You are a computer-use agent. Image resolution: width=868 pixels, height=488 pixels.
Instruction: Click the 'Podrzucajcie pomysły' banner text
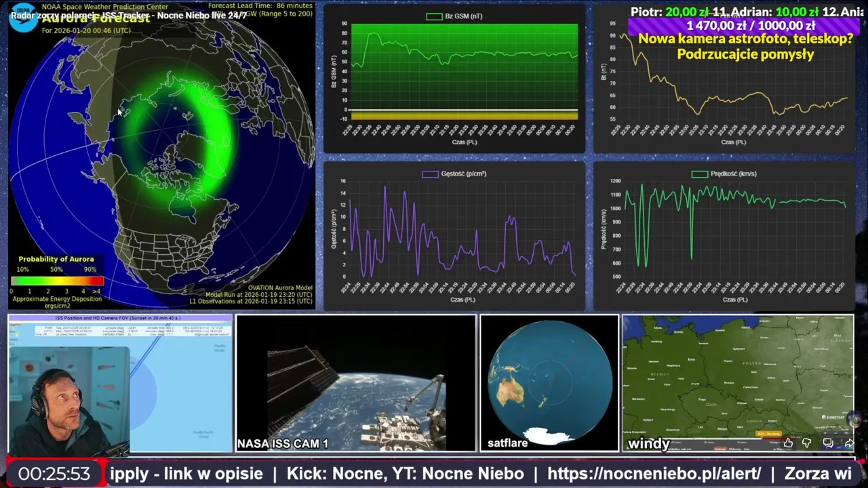click(745, 54)
